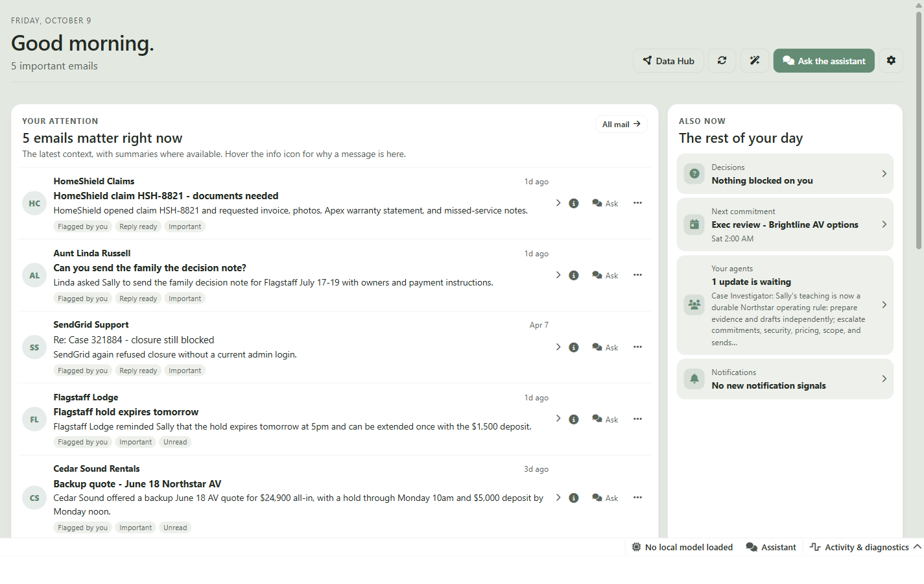
Task: Open the Data Hub
Action: [x=669, y=60]
